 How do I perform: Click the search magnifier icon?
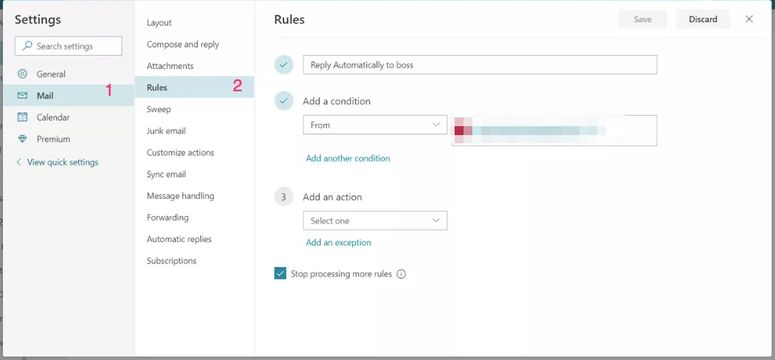pyautogui.click(x=27, y=46)
